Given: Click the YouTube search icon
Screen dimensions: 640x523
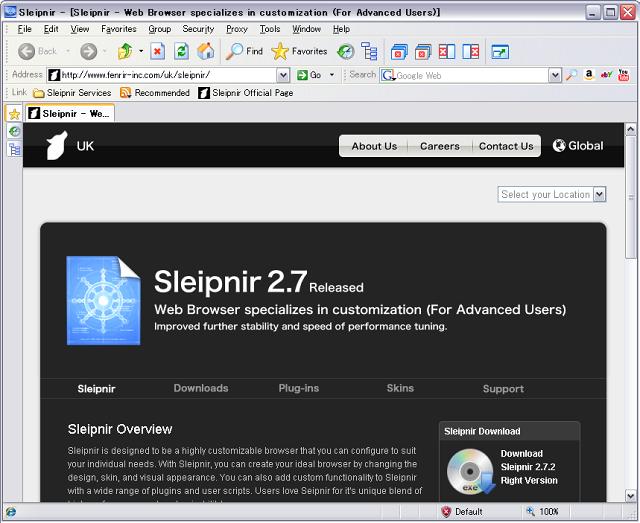Looking at the screenshot, I should click(x=623, y=75).
